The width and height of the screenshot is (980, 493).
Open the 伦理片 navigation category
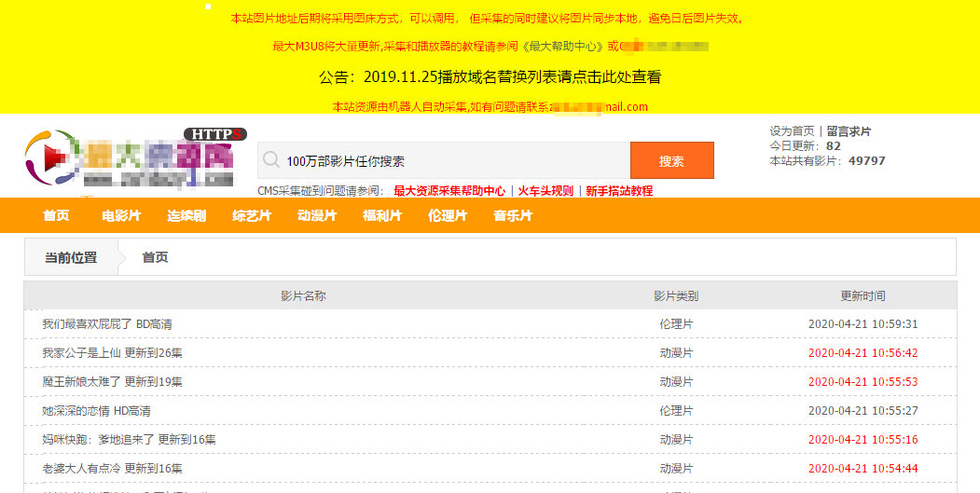coord(448,215)
